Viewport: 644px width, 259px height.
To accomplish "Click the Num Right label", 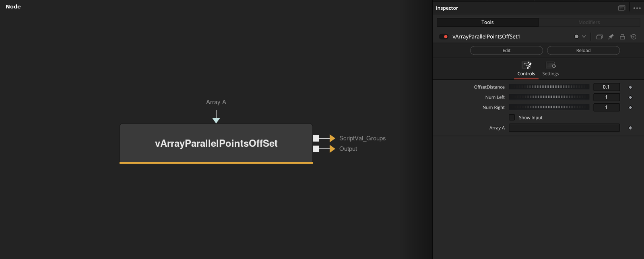I will pos(493,107).
